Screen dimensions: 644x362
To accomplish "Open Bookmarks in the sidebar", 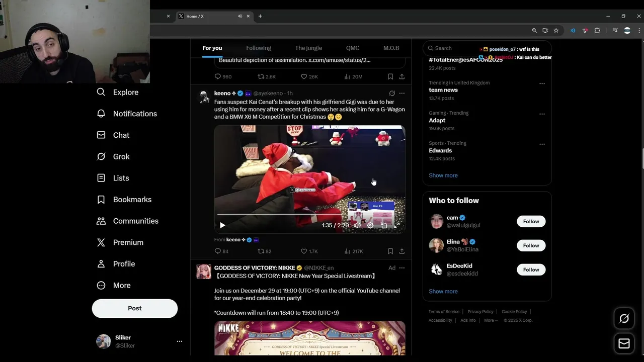I will click(124, 200).
